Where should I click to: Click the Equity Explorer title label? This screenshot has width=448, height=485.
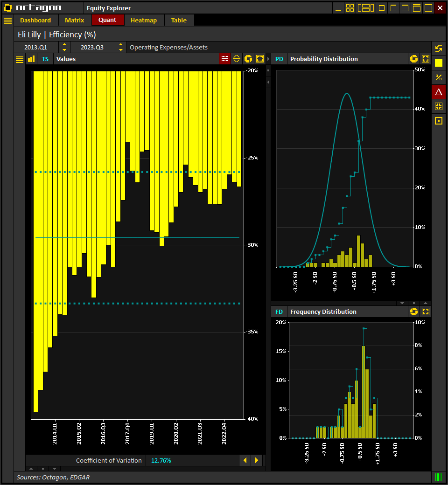(109, 8)
